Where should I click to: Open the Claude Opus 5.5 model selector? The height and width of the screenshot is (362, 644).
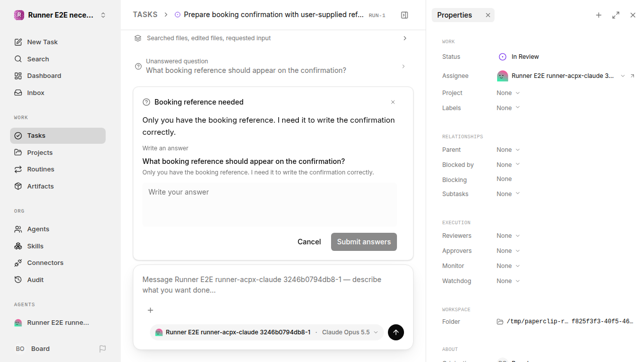[350, 332]
